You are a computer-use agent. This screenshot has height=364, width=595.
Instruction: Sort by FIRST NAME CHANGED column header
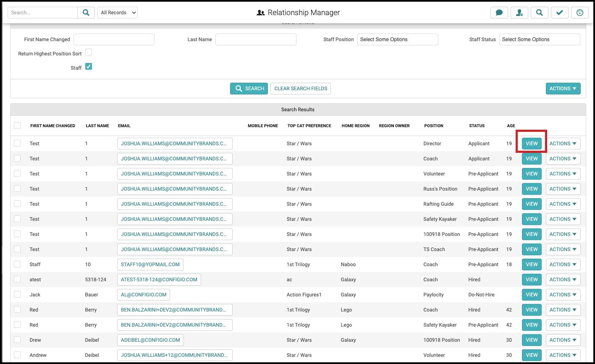point(53,126)
